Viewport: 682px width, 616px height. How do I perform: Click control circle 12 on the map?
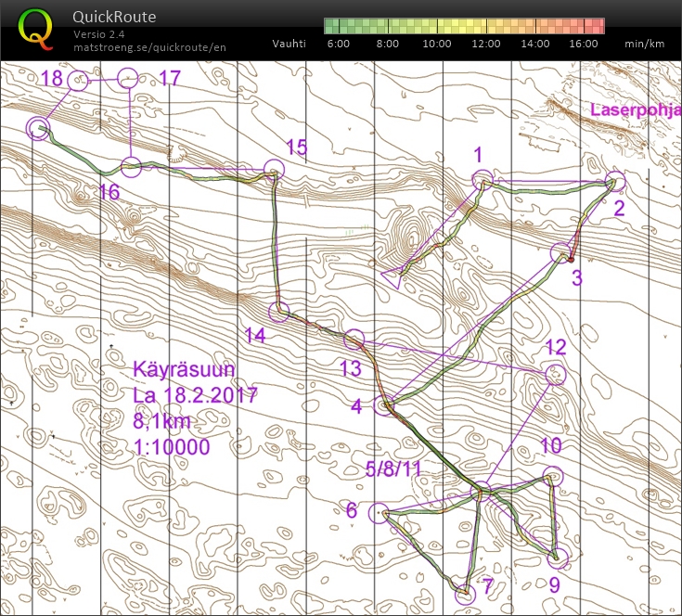coord(556,375)
